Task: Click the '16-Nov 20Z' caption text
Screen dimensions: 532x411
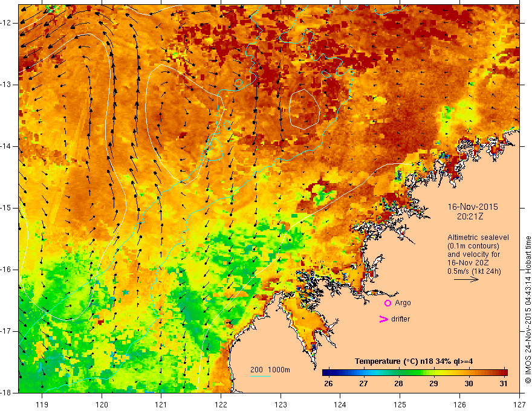Action: pyautogui.click(x=467, y=263)
